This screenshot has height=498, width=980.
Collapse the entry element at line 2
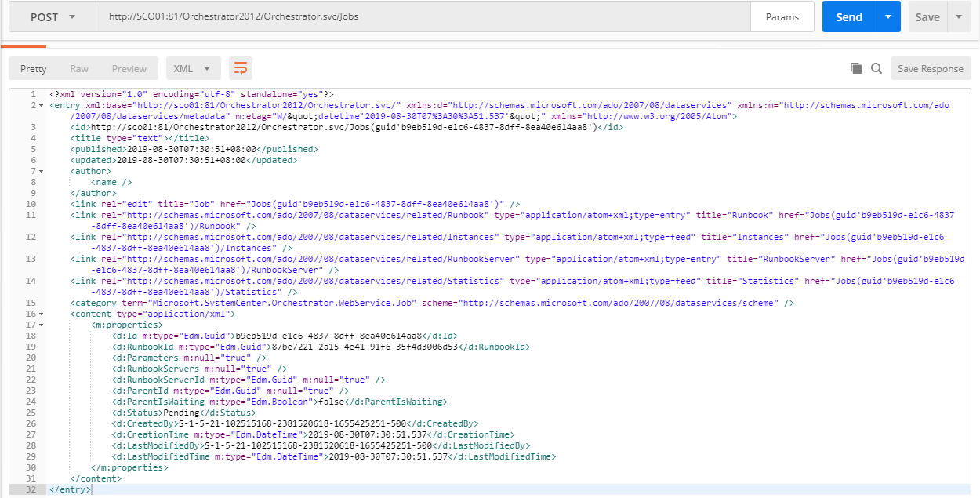point(41,105)
